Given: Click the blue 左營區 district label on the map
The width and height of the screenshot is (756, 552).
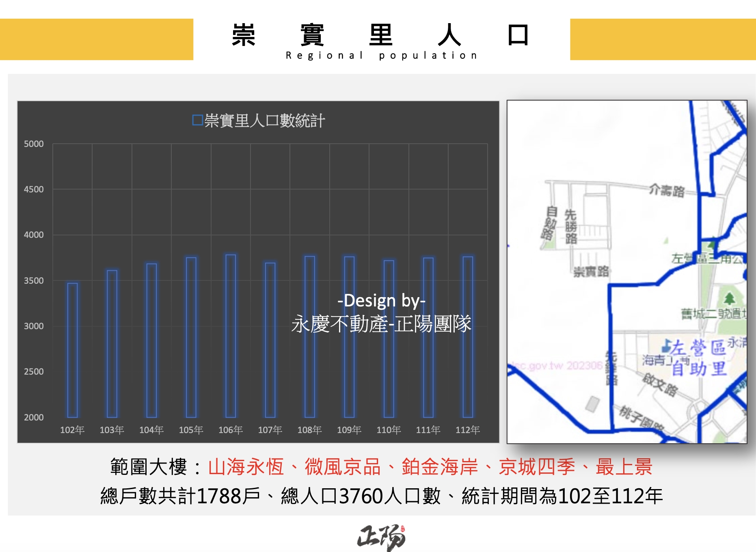Looking at the screenshot, I should tap(698, 347).
